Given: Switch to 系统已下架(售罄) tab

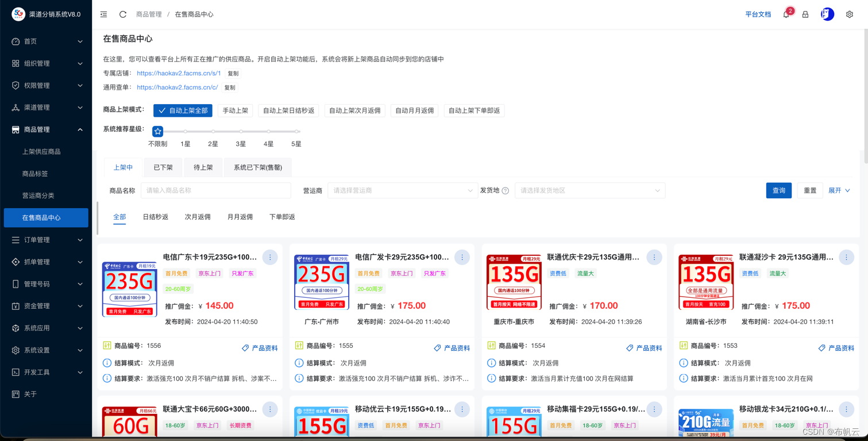Looking at the screenshot, I should [257, 167].
